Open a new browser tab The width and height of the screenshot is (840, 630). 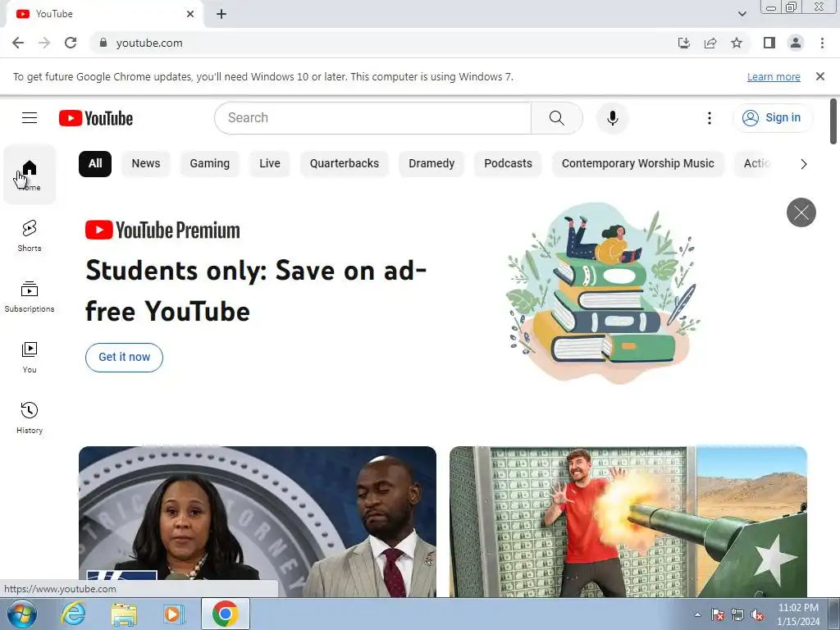coord(221,14)
